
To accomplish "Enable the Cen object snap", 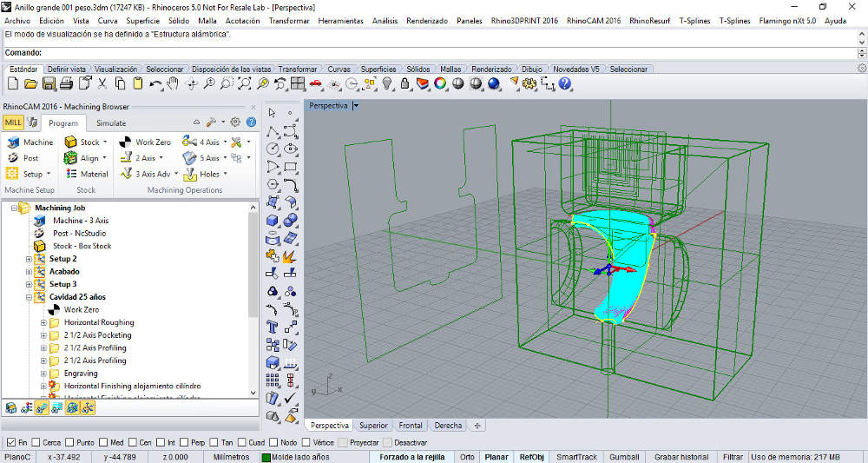I will point(133,442).
